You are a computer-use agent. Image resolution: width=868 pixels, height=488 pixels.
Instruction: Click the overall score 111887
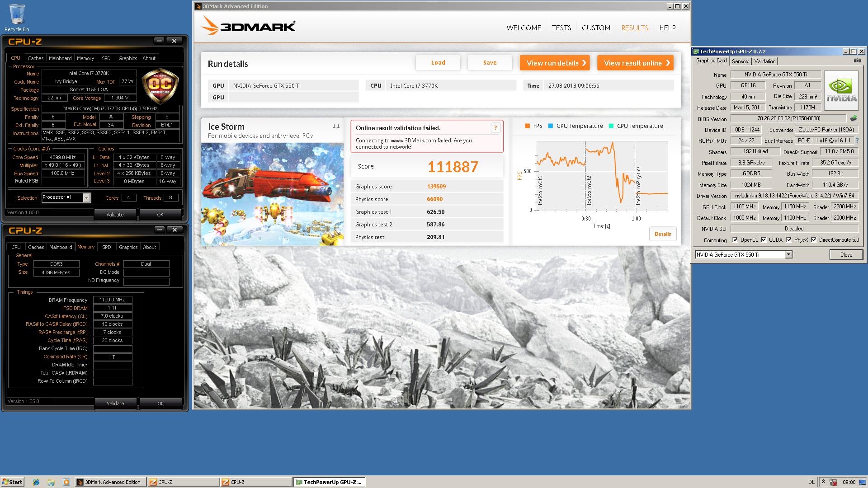coord(453,167)
